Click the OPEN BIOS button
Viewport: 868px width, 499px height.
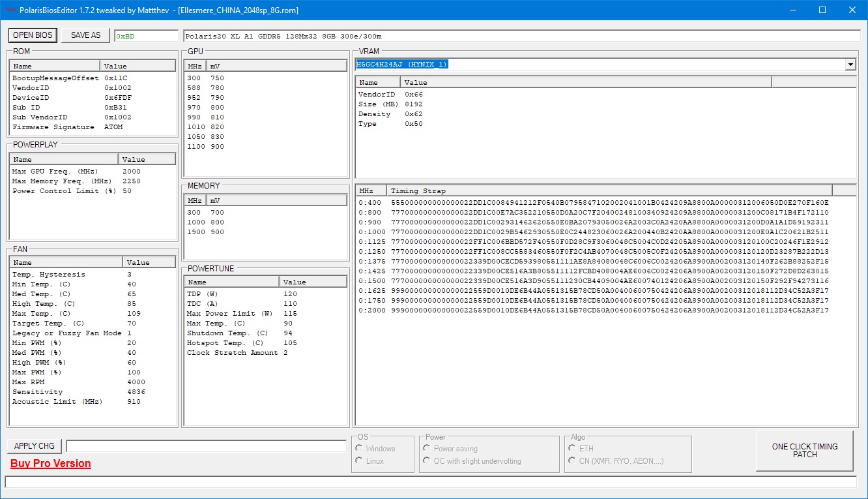click(x=33, y=35)
